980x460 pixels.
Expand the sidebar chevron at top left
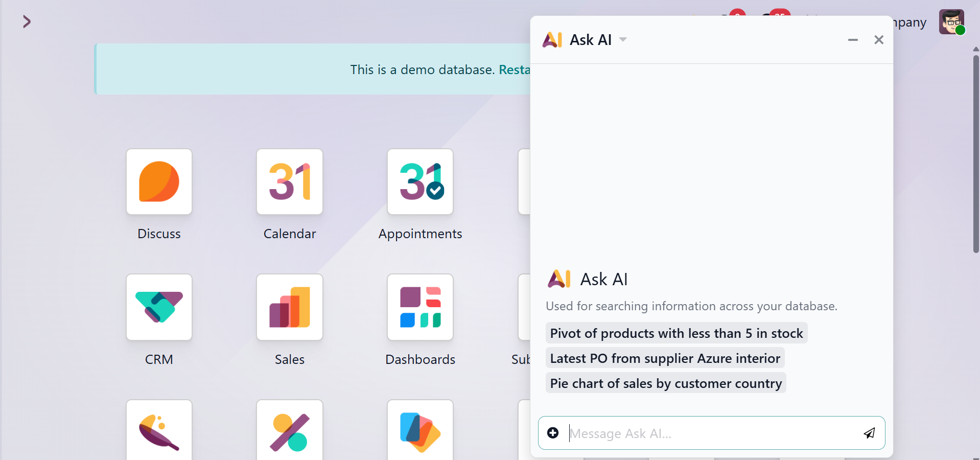[x=27, y=21]
